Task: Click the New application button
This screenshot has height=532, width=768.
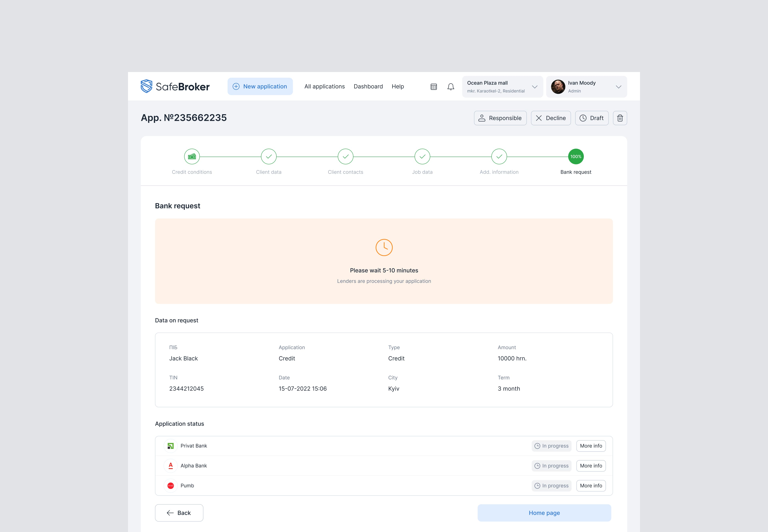Action: [260, 86]
